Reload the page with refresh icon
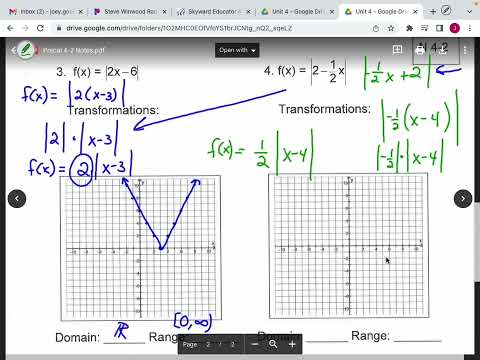The image size is (480, 360). 40,28
